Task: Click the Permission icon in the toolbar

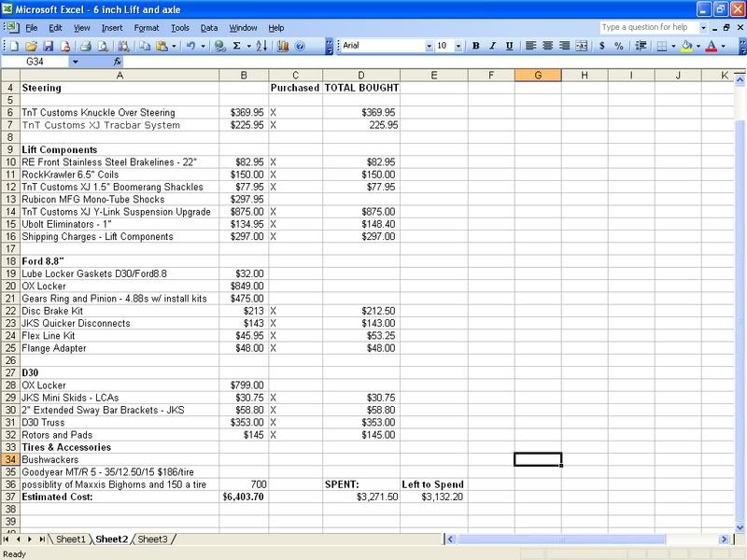Action: pyautogui.click(x=65, y=46)
